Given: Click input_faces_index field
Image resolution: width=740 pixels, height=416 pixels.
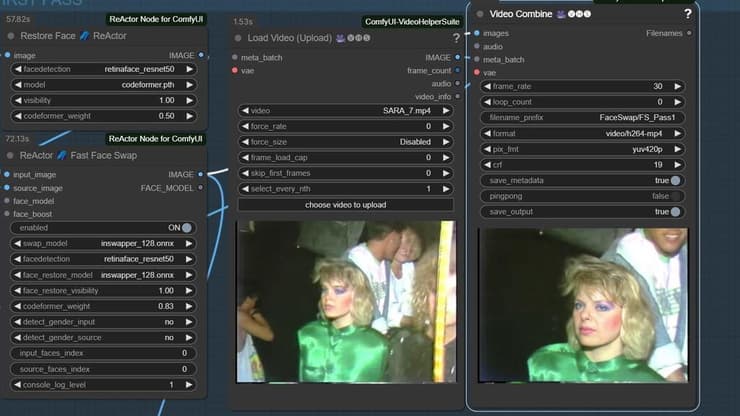Looking at the screenshot, I should pyautogui.click(x=103, y=353).
